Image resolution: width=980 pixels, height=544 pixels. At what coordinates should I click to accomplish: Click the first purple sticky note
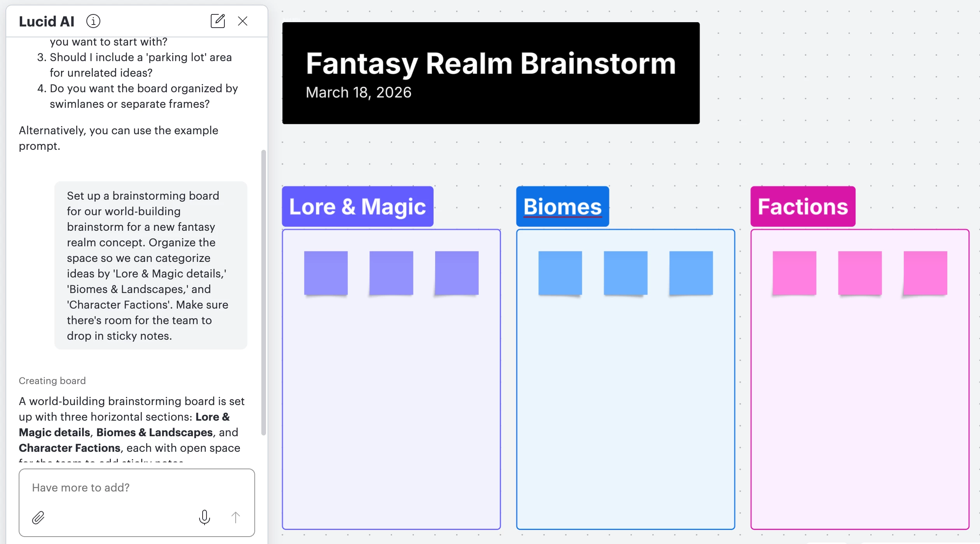pos(325,273)
